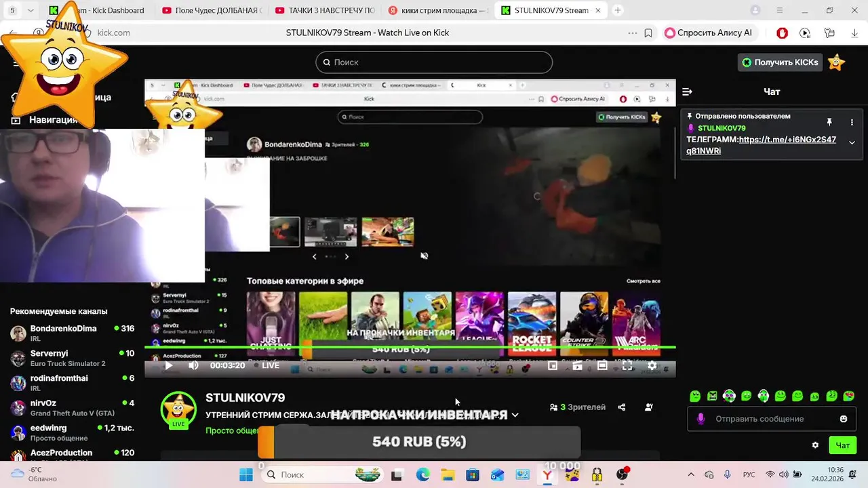Show the 3 Зрителей viewer list
The image size is (868, 488).
coord(578,407)
